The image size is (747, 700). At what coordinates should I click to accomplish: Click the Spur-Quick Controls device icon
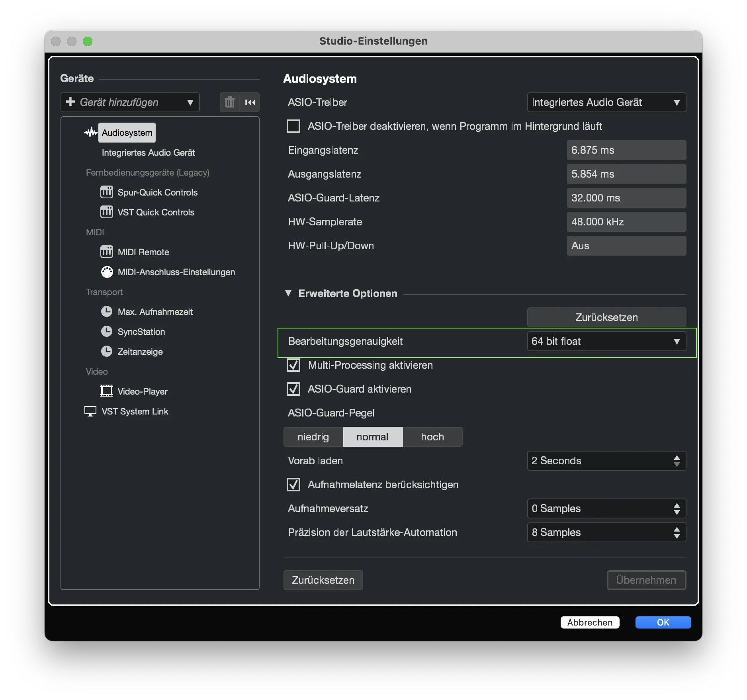point(107,192)
